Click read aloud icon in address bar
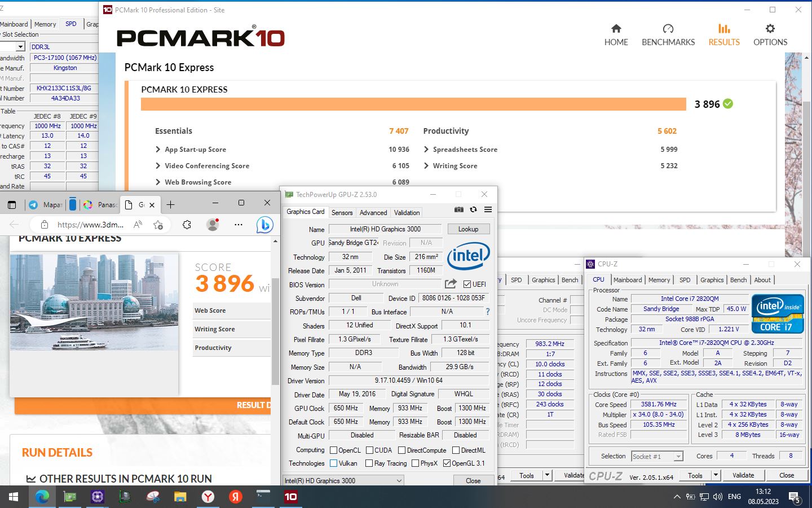Screen dimensions: 812x508 click(138, 225)
